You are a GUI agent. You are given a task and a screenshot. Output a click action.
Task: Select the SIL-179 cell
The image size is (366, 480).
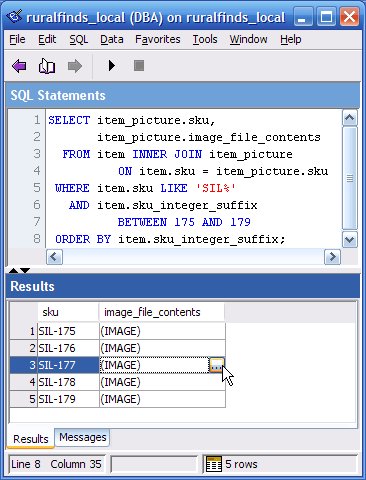point(68,399)
